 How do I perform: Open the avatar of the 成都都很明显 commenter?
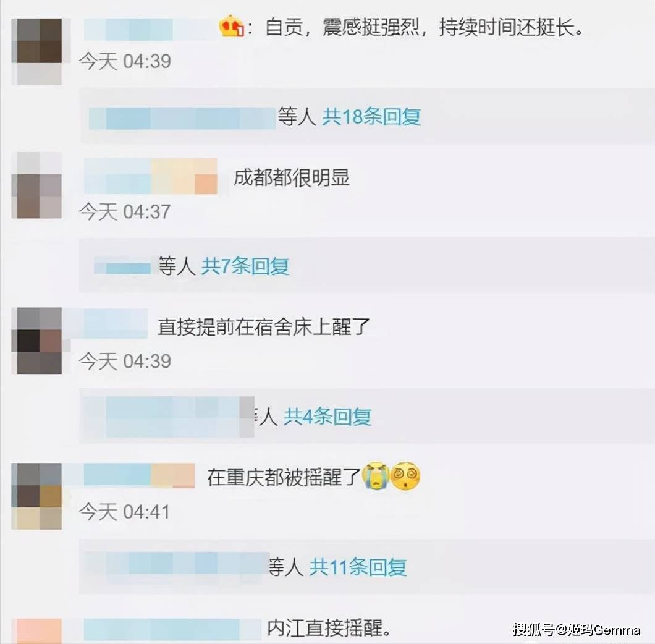click(x=36, y=185)
